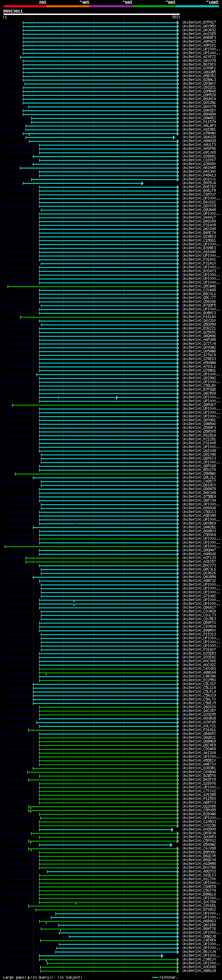Select label UniRef100_C5P0D5

click(x=199, y=810)
